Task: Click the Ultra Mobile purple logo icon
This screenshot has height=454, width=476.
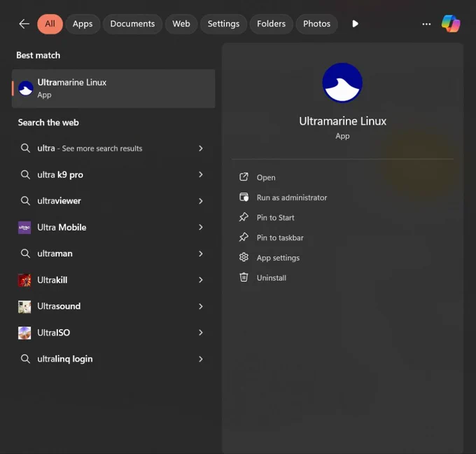Action: [x=24, y=227]
